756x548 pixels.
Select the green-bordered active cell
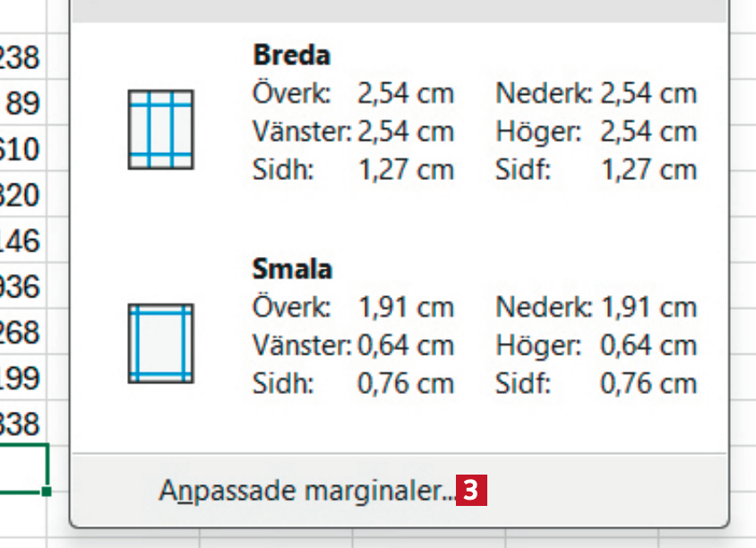tap(21, 467)
